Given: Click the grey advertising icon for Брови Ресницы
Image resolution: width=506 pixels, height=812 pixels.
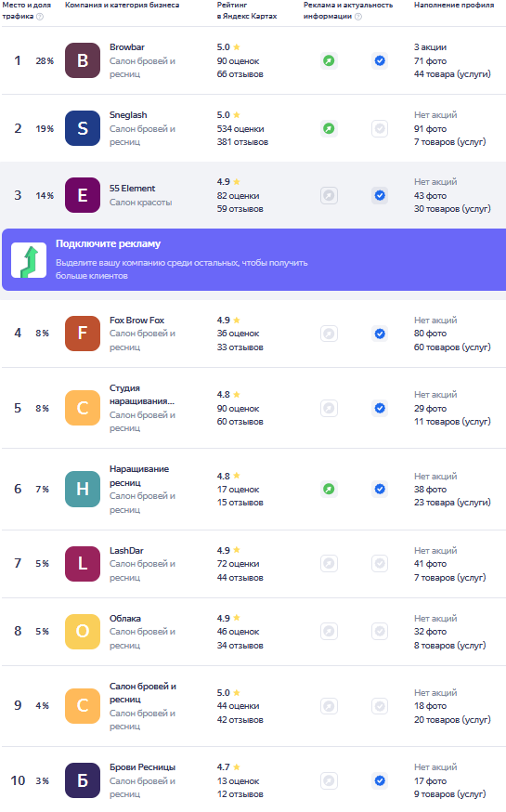Looking at the screenshot, I should pyautogui.click(x=329, y=780).
